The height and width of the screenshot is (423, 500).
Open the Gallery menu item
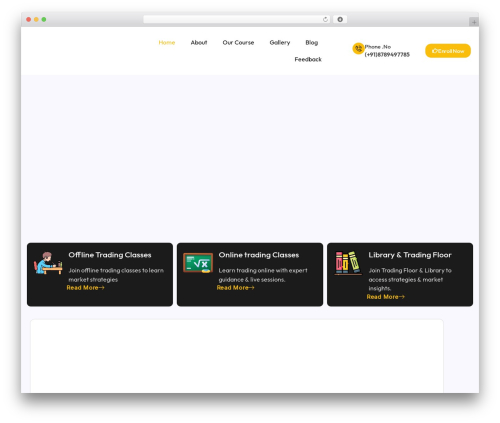tap(280, 43)
